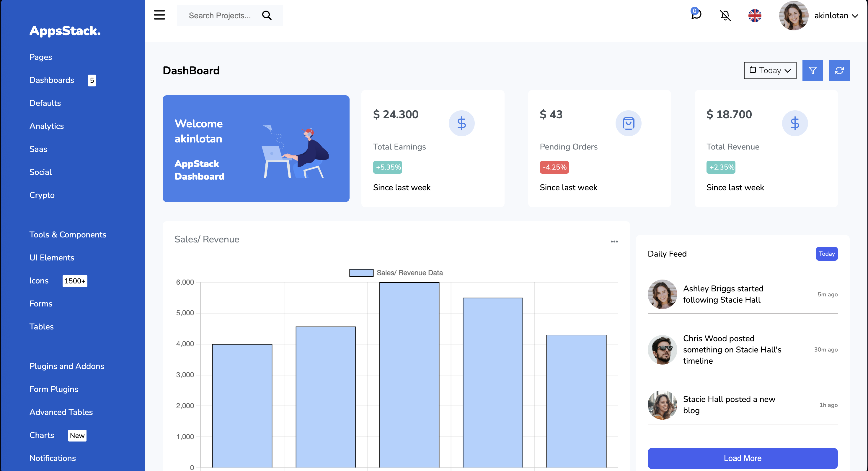The height and width of the screenshot is (471, 868).
Task: Click the shopping bag icon on Pending Orders
Action: pyautogui.click(x=629, y=123)
